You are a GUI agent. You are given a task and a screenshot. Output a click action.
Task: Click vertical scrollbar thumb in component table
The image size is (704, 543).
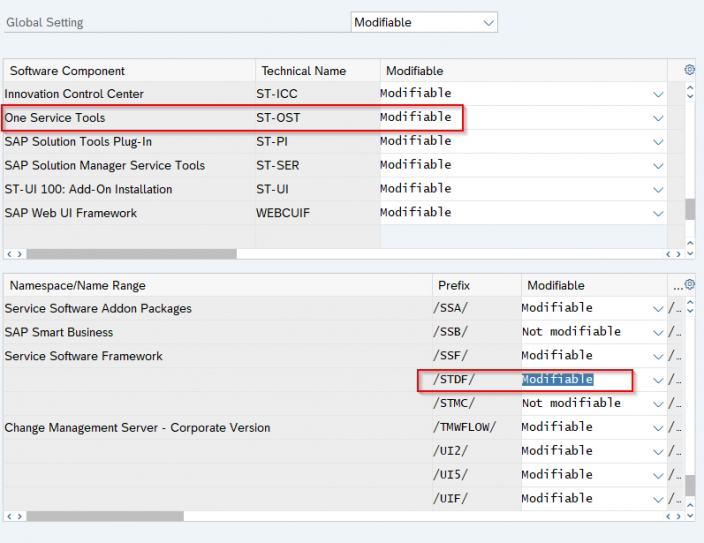pyautogui.click(x=690, y=209)
